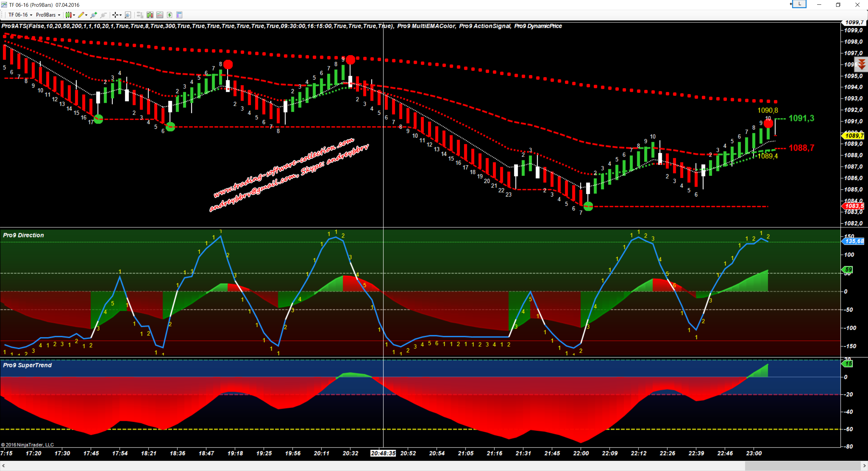Image resolution: width=868 pixels, height=471 pixels.
Task: Open the TF 06-16 instrument dropdown
Action: click(20, 15)
